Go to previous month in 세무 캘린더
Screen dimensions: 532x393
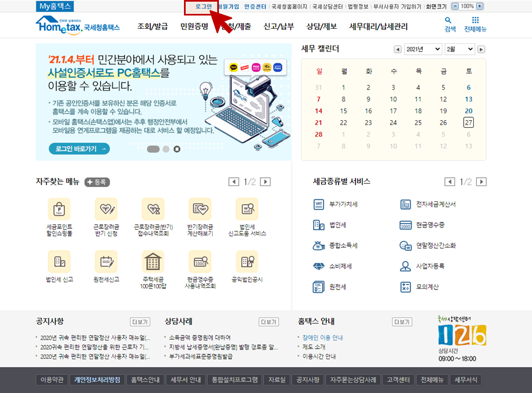pyautogui.click(x=397, y=49)
